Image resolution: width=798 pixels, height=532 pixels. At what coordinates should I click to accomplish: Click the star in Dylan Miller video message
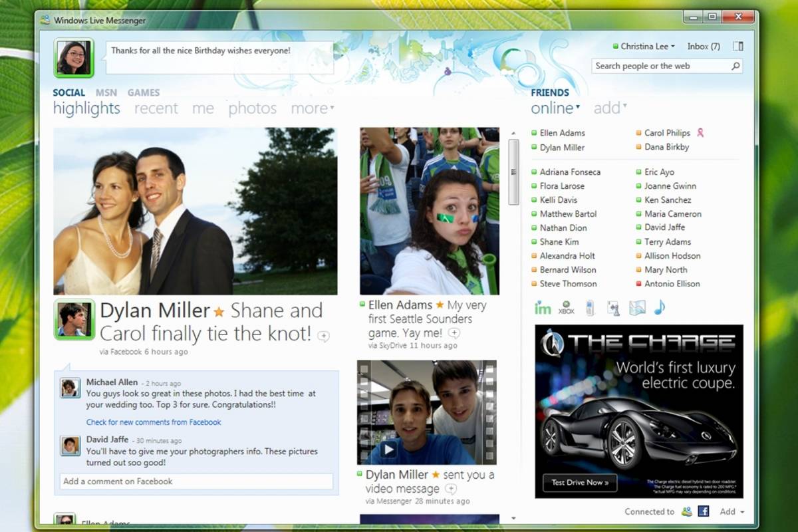tap(436, 475)
